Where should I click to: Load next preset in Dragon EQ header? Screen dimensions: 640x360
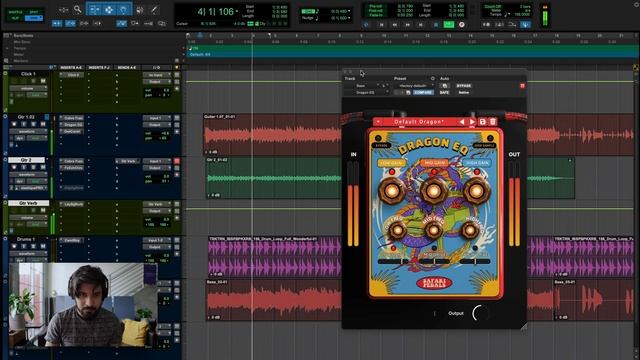coord(472,122)
